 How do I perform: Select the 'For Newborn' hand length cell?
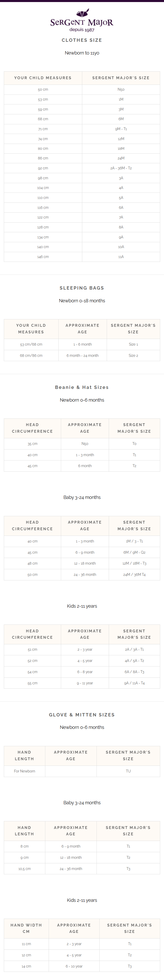pyautogui.click(x=24, y=771)
